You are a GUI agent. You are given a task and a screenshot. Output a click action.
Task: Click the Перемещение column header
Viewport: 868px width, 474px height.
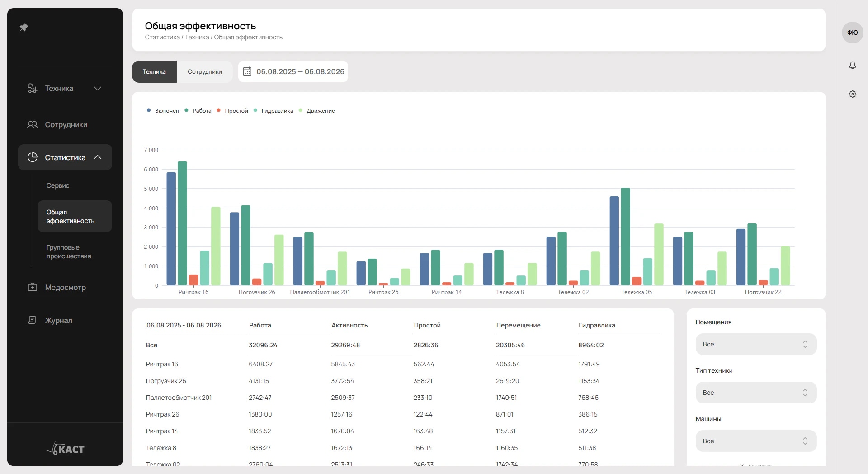518,325
